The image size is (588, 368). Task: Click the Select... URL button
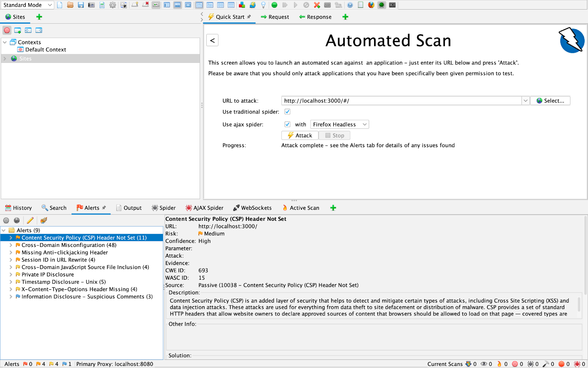coord(550,101)
